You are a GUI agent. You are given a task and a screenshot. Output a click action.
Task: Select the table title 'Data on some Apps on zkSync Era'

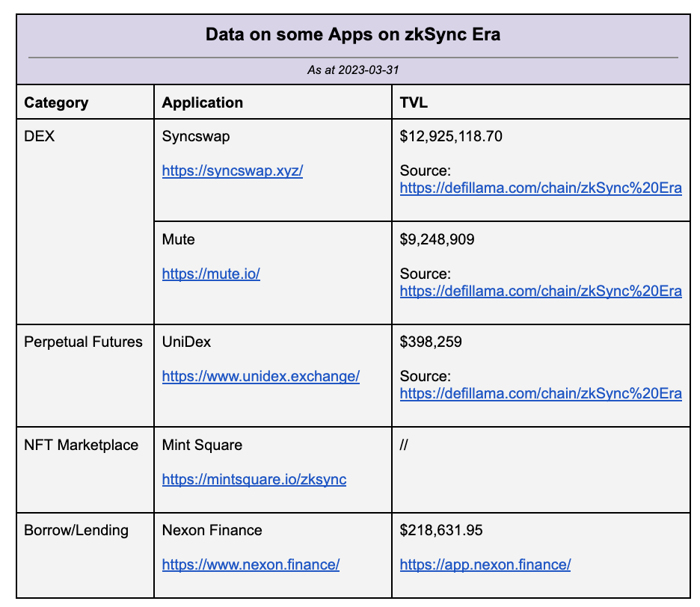(x=353, y=35)
